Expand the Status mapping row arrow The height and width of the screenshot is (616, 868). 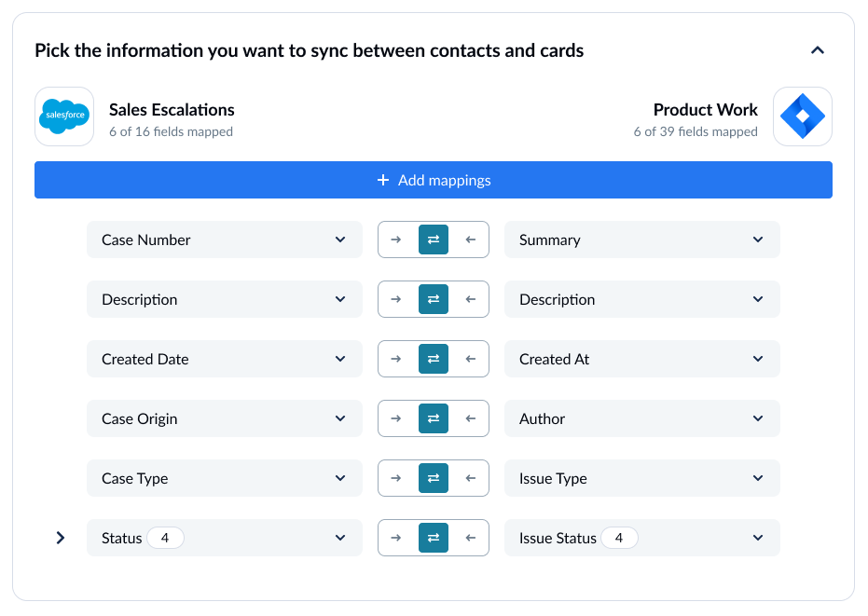click(61, 538)
